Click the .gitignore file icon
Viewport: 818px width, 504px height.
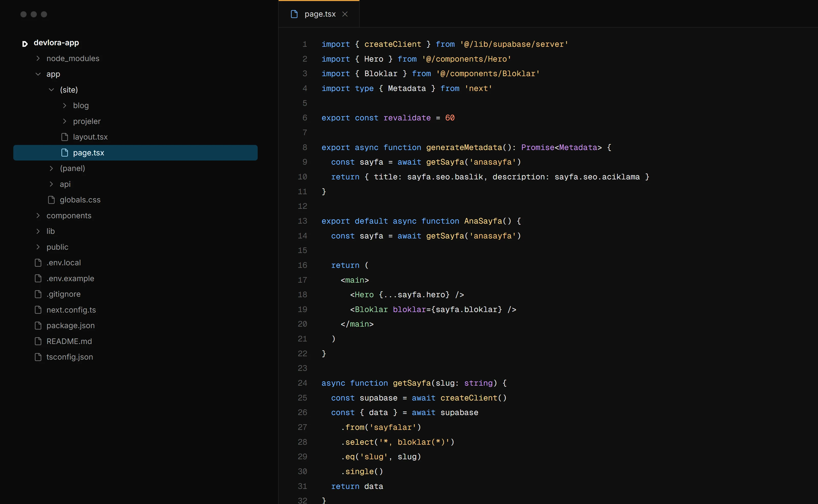tap(38, 294)
